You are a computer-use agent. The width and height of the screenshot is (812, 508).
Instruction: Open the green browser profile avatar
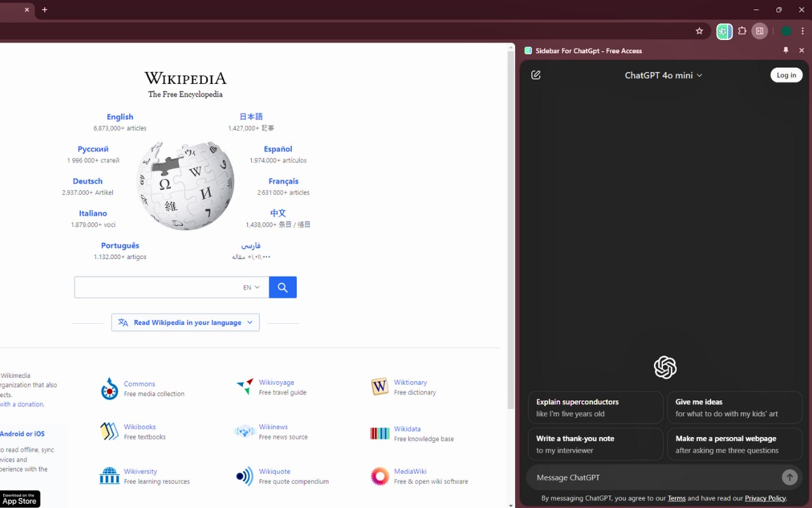click(787, 31)
